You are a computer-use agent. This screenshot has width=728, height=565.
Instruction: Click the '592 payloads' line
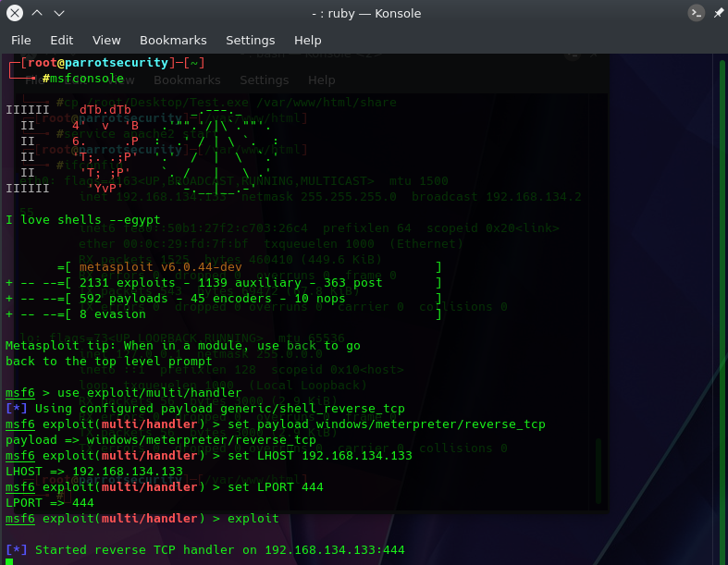(223, 299)
